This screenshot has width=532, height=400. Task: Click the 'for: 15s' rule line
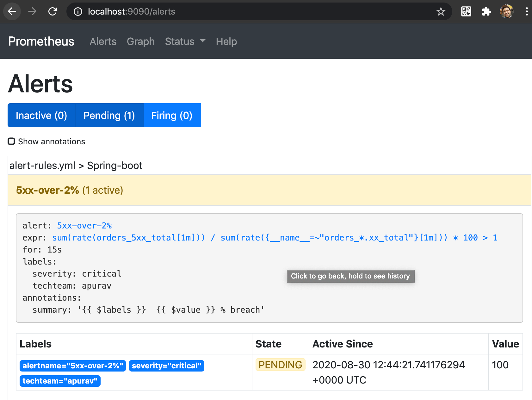42,250
